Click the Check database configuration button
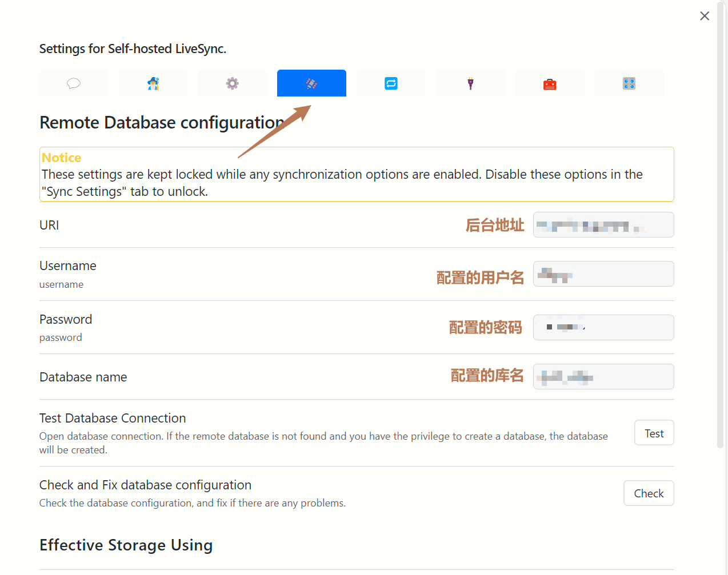 (649, 493)
